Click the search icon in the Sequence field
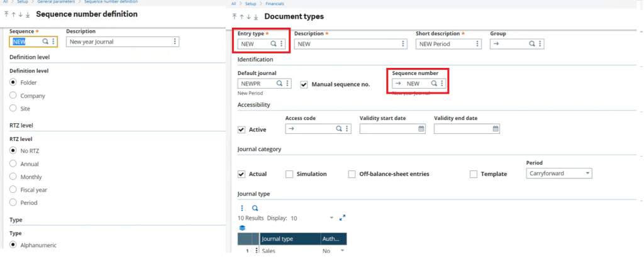This screenshot has height=259, width=644. point(45,41)
